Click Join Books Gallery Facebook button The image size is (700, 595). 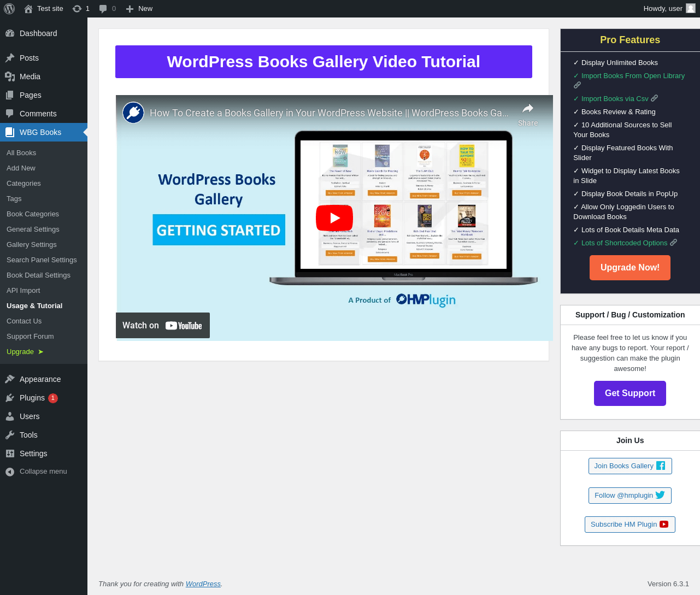(630, 466)
